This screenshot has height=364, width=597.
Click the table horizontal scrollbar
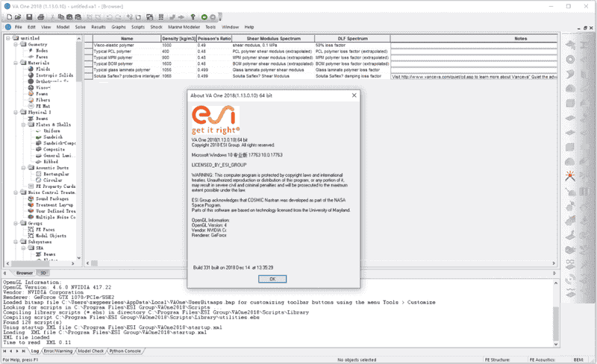320,263
